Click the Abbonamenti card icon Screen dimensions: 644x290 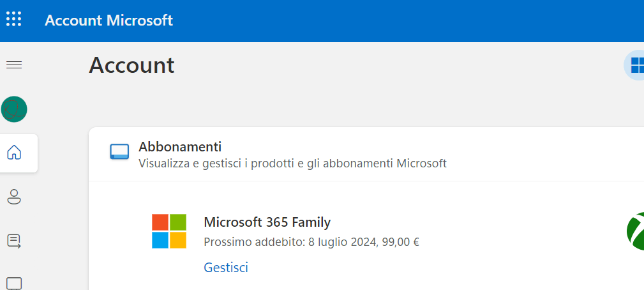pos(119,151)
